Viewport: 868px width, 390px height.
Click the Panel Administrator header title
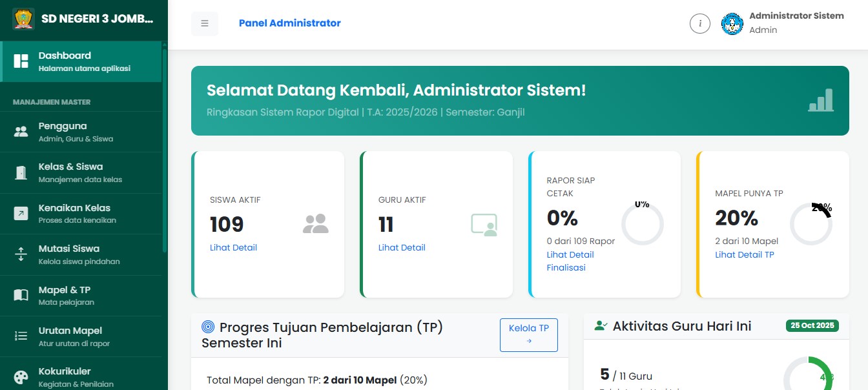tap(289, 23)
